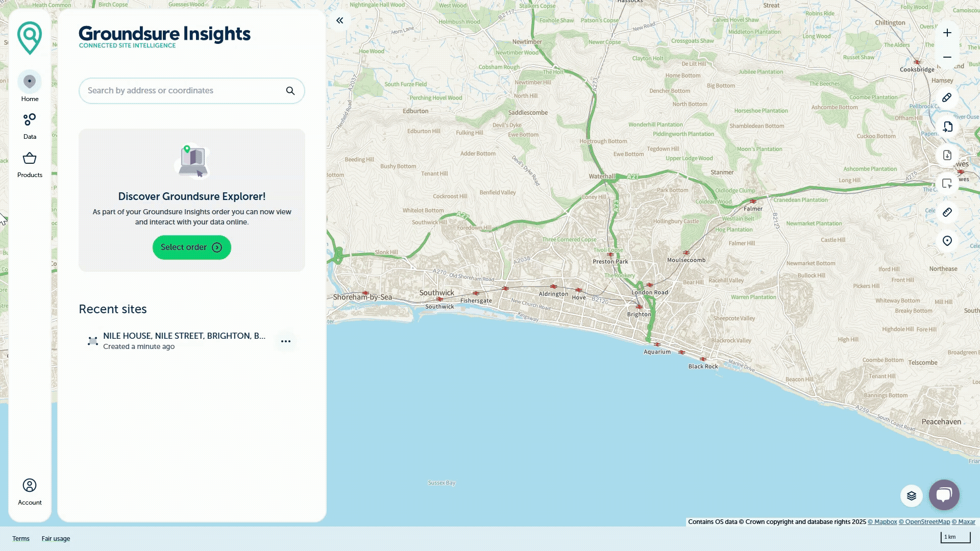This screenshot has height=551, width=980.
Task: Open the Fair usage link
Action: pyautogui.click(x=56, y=539)
